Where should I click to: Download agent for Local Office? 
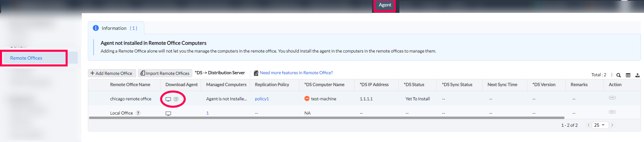click(x=168, y=114)
